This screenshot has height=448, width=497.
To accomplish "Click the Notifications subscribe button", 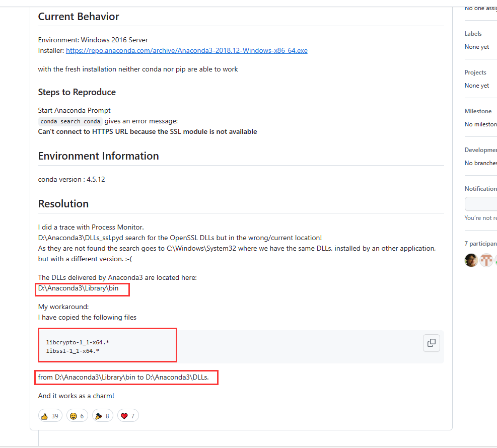I will 481,204.
